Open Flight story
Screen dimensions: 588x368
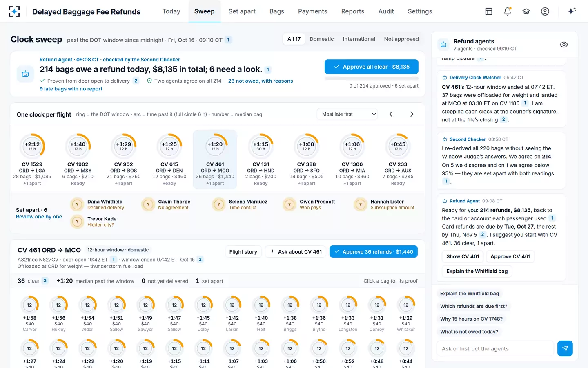243,251
